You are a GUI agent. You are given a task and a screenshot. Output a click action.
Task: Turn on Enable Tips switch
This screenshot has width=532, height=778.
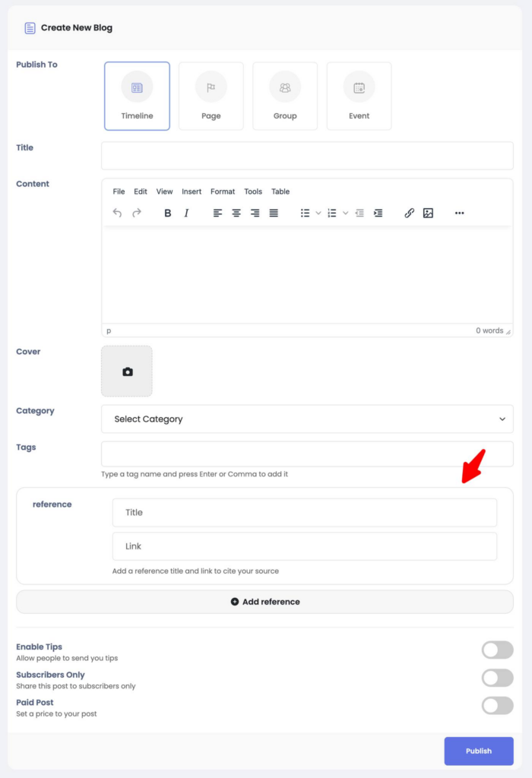(497, 650)
